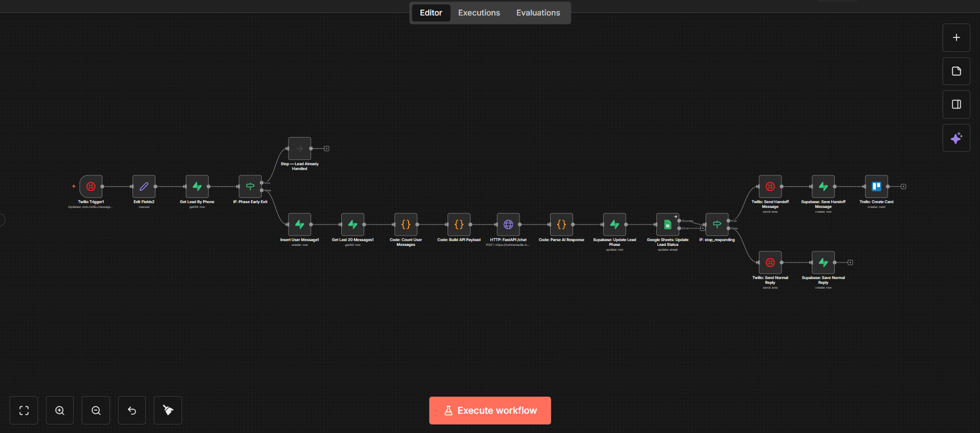Select the Supabase: Save Normal Reply node
This screenshot has width=980, height=433.
[x=824, y=262]
